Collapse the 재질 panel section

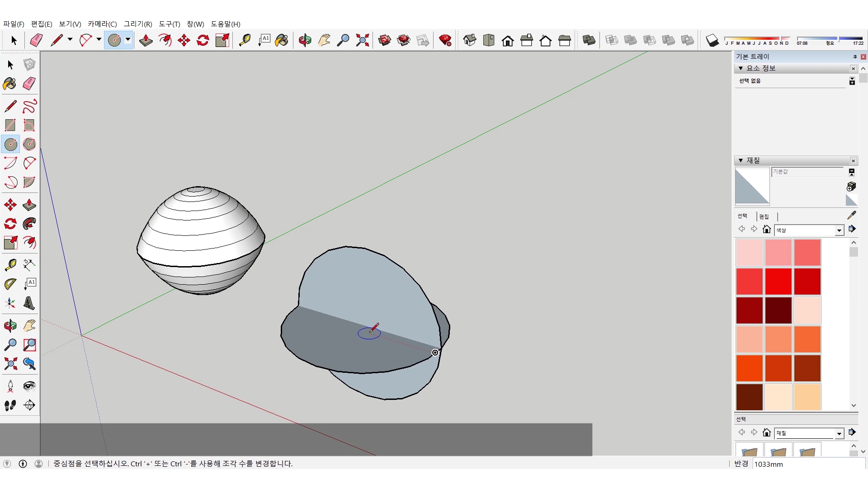pyautogui.click(x=741, y=160)
